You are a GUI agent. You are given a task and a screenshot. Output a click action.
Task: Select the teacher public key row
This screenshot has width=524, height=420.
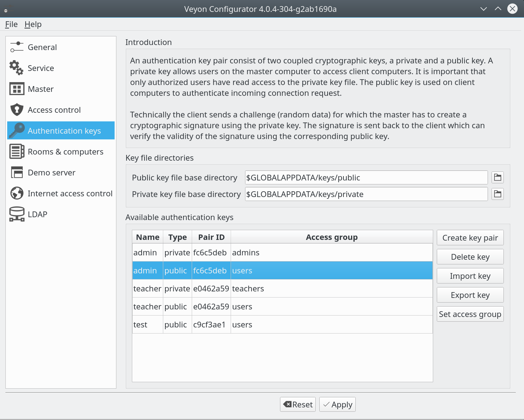282,307
